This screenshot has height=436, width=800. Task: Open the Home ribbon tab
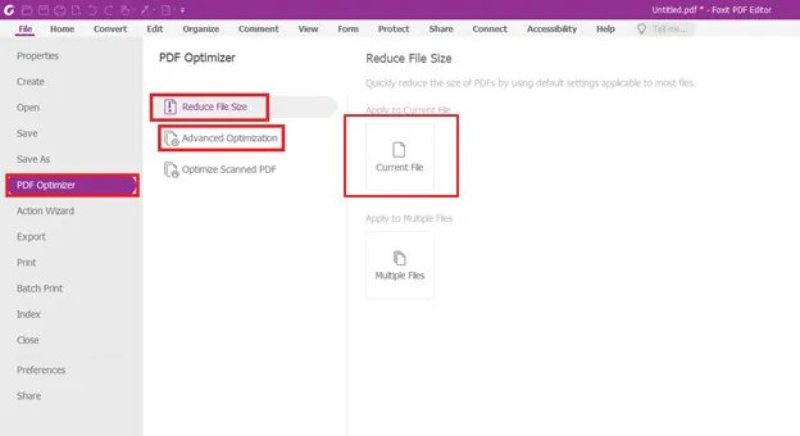[62, 29]
